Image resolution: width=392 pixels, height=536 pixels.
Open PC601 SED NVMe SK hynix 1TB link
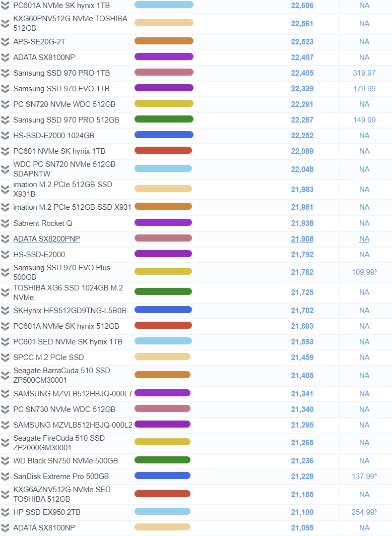click(x=68, y=342)
